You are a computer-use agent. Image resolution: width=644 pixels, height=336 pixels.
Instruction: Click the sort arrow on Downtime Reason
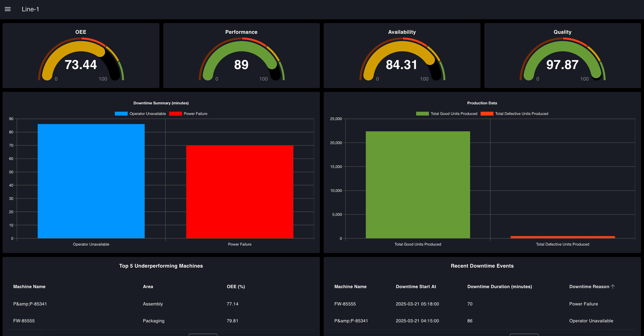(613, 286)
